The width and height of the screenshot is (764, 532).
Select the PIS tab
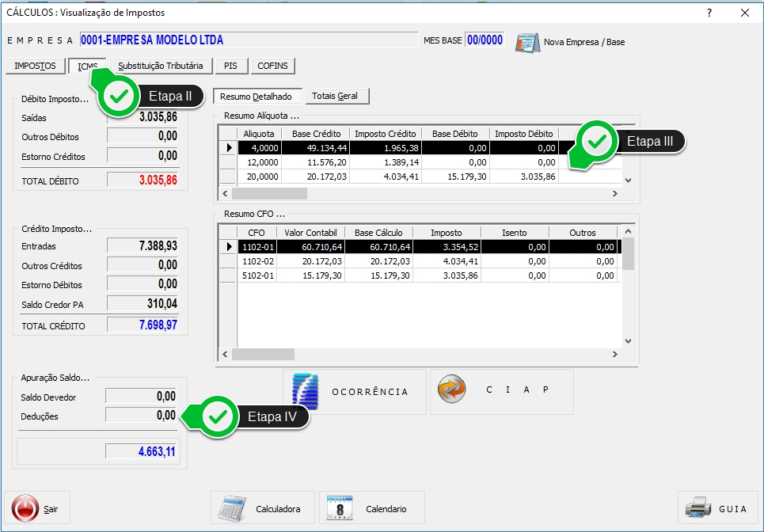coord(230,66)
